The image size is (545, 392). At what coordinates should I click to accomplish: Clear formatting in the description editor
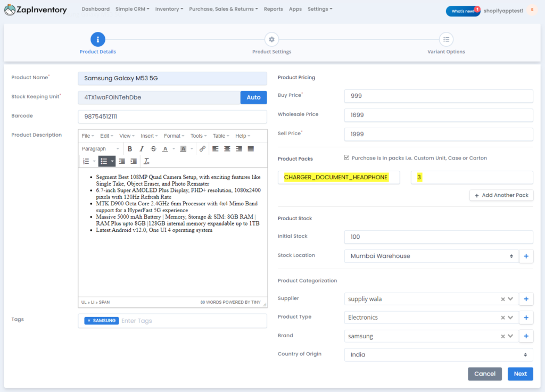click(147, 161)
